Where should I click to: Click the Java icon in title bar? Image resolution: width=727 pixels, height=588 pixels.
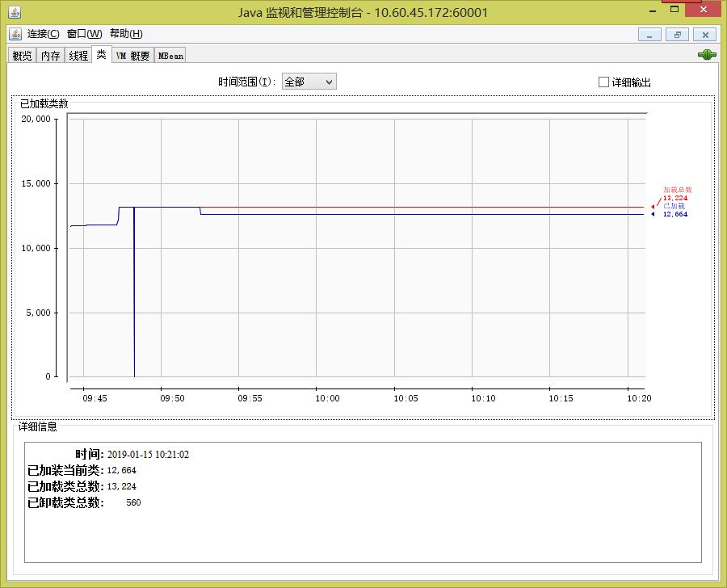tap(15, 12)
